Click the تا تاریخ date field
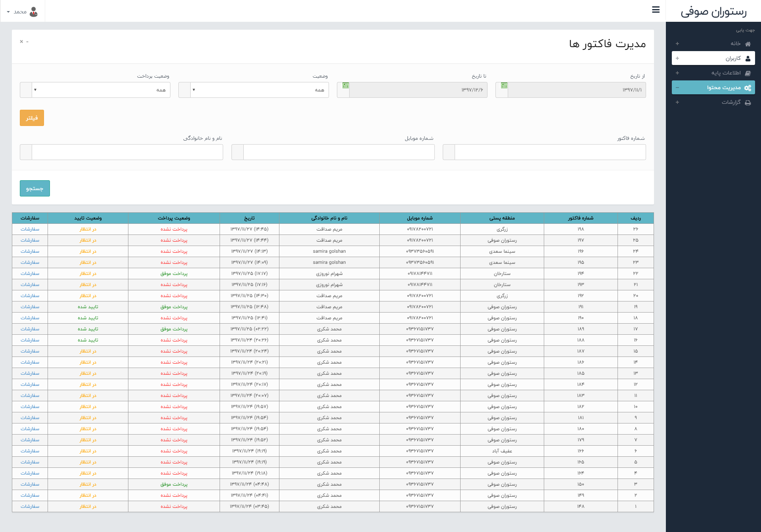 coord(418,90)
